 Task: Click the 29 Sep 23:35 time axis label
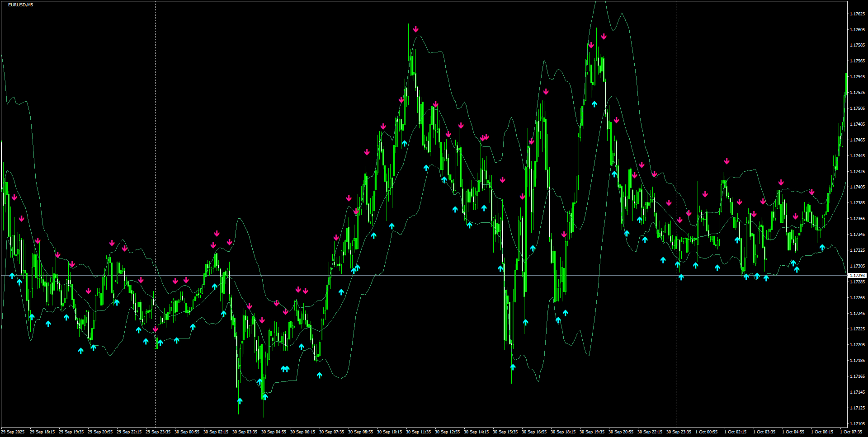pyautogui.click(x=158, y=432)
